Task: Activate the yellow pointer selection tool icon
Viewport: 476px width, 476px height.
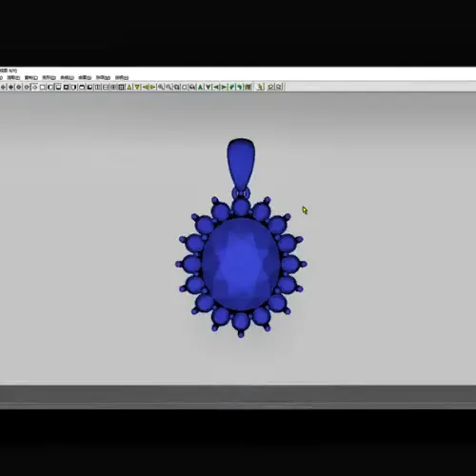Action: click(261, 87)
